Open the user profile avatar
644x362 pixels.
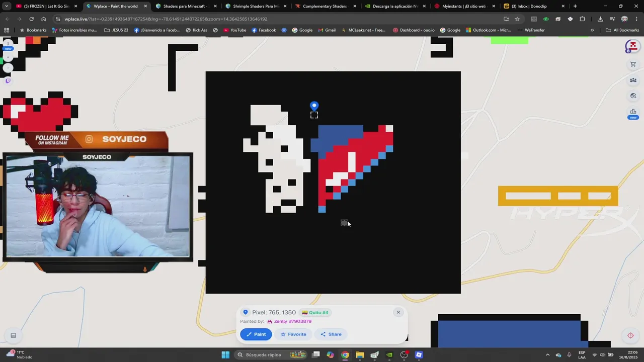[x=632, y=46]
